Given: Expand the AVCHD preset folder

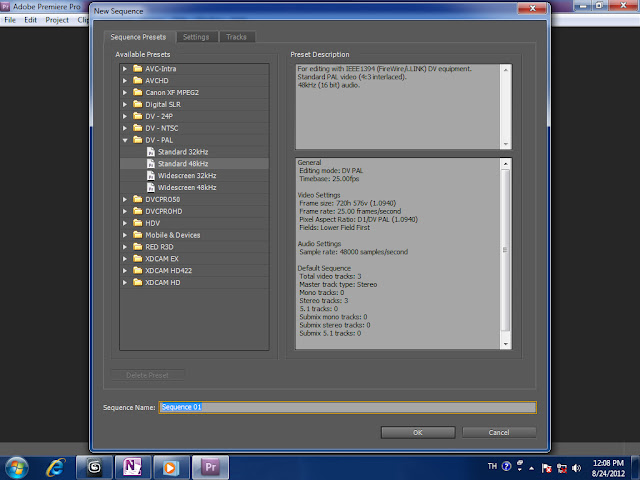Looking at the screenshot, I should 125,81.
